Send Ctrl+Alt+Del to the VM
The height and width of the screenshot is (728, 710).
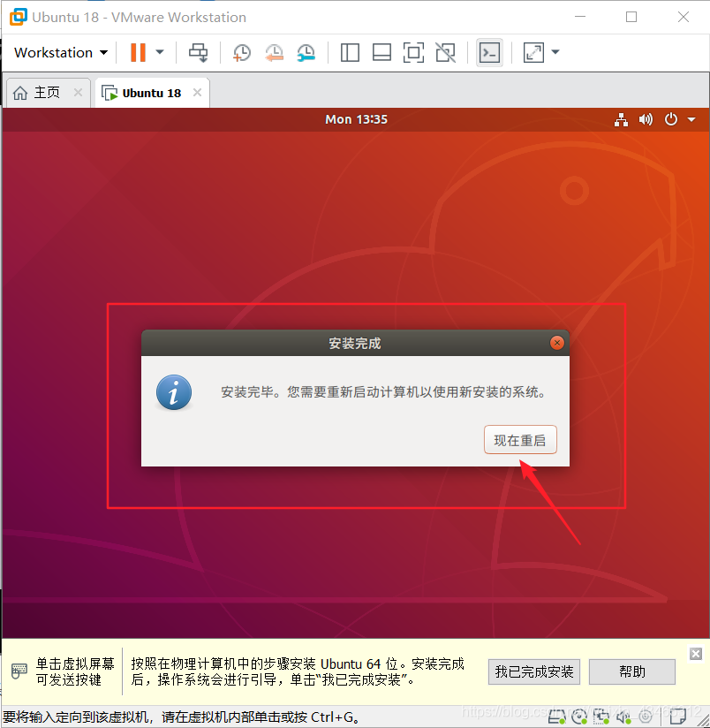point(198,52)
